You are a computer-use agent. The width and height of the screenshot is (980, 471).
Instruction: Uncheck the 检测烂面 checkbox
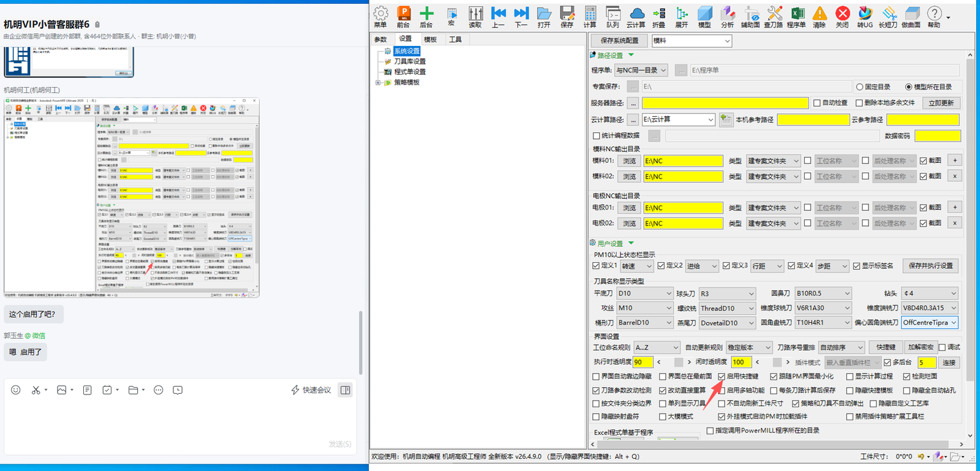coord(907,377)
